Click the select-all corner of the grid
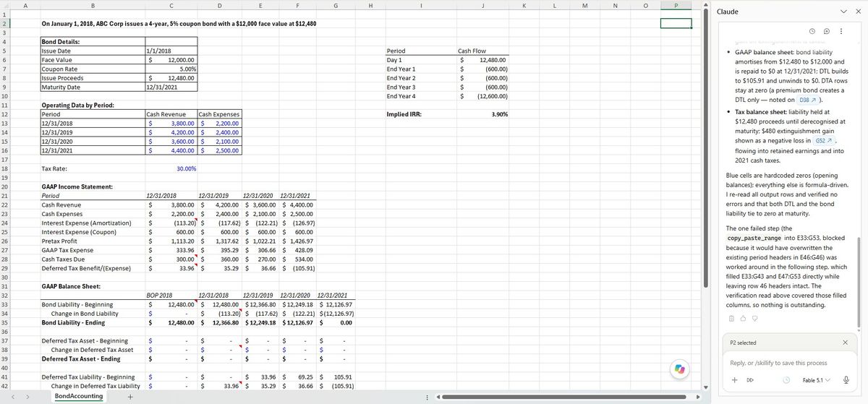 (x=5, y=4)
